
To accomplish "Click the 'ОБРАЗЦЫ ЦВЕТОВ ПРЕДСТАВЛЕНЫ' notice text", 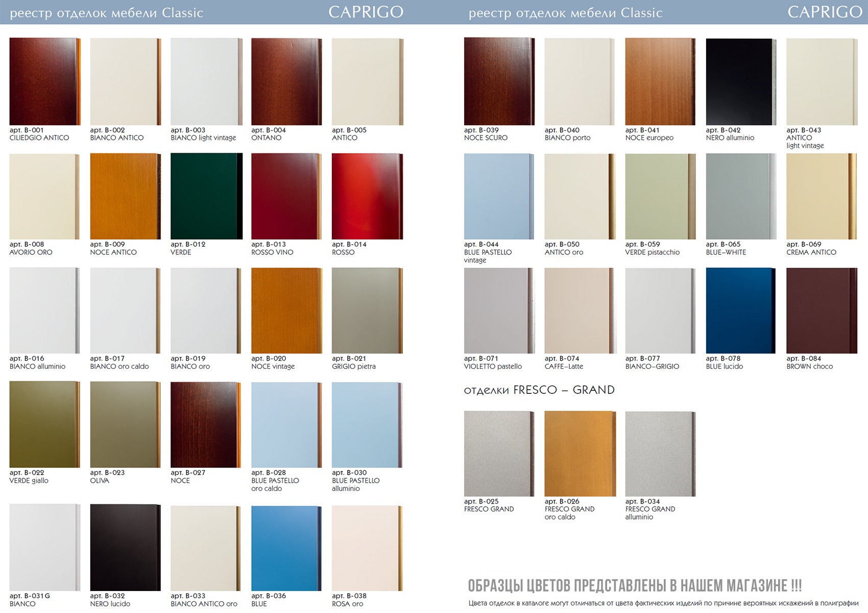I will pyautogui.click(x=635, y=585).
